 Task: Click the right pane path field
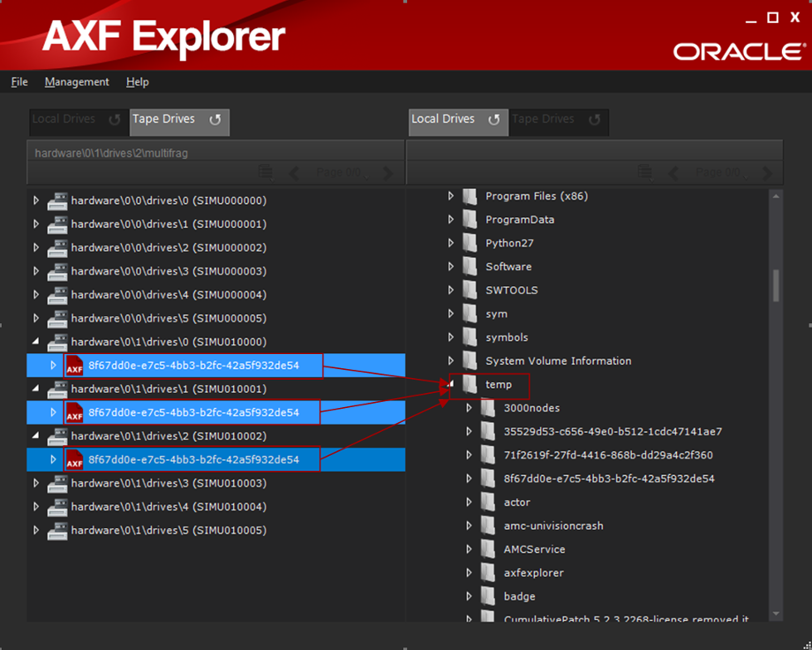click(x=595, y=153)
